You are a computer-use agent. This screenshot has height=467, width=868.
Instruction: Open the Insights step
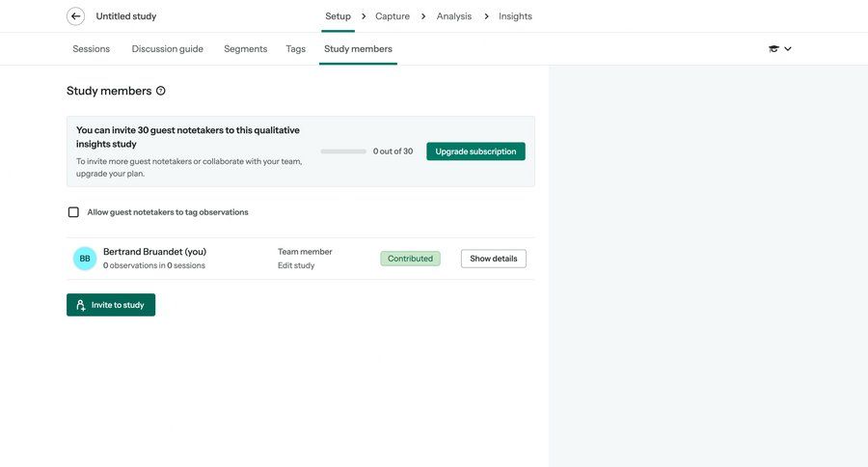(x=515, y=16)
